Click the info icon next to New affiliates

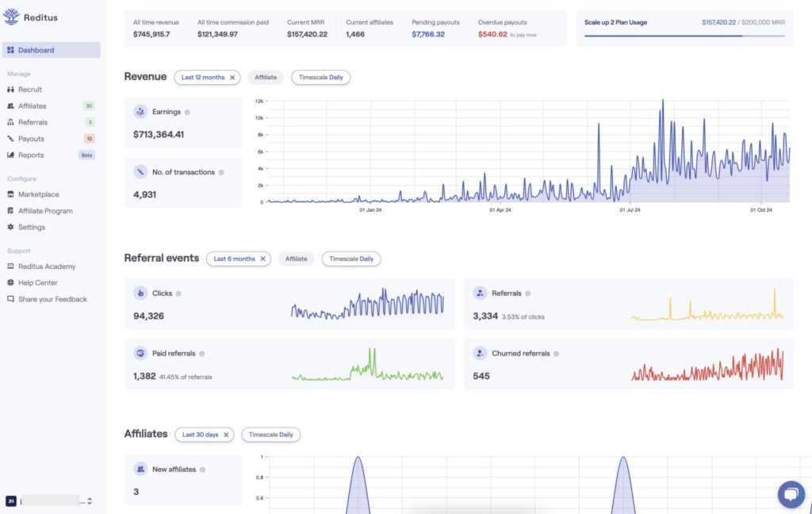[x=202, y=470]
